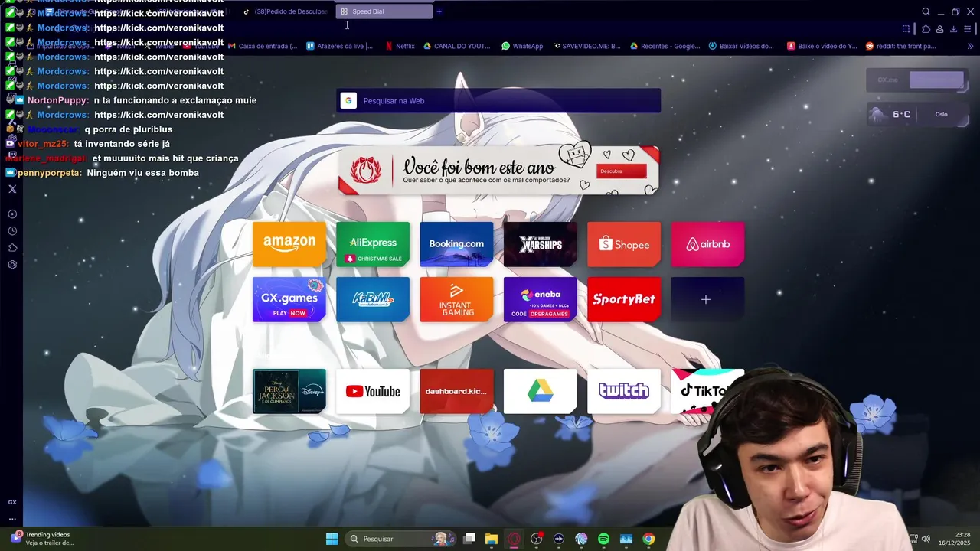Switch to the Speed Dial tab
This screenshot has height=551, width=980.
pyautogui.click(x=384, y=11)
